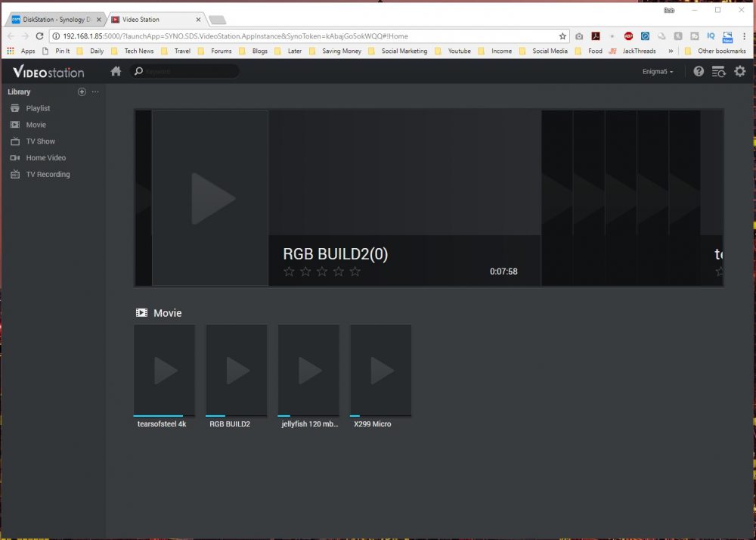
Task: Open the Enigma5 user dropdown
Action: click(658, 71)
